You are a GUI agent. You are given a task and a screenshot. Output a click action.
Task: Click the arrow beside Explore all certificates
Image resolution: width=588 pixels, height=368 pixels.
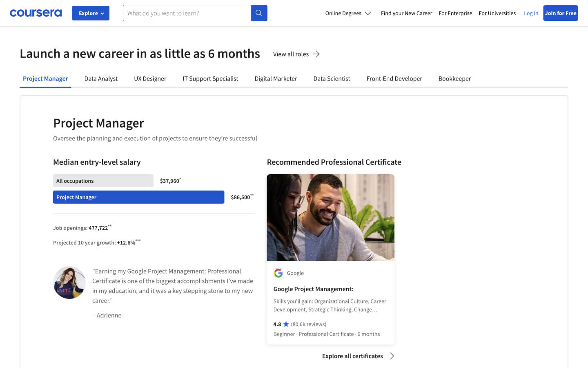pos(391,356)
